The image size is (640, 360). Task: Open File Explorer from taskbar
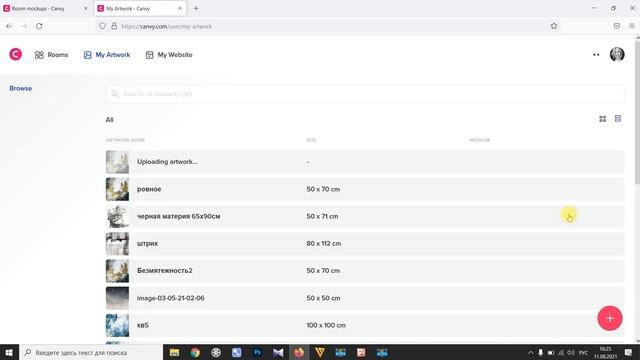[x=174, y=352]
